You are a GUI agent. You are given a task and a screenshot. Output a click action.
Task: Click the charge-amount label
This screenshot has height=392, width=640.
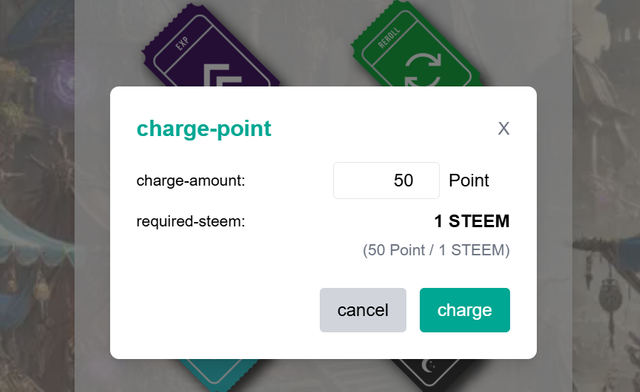(191, 180)
